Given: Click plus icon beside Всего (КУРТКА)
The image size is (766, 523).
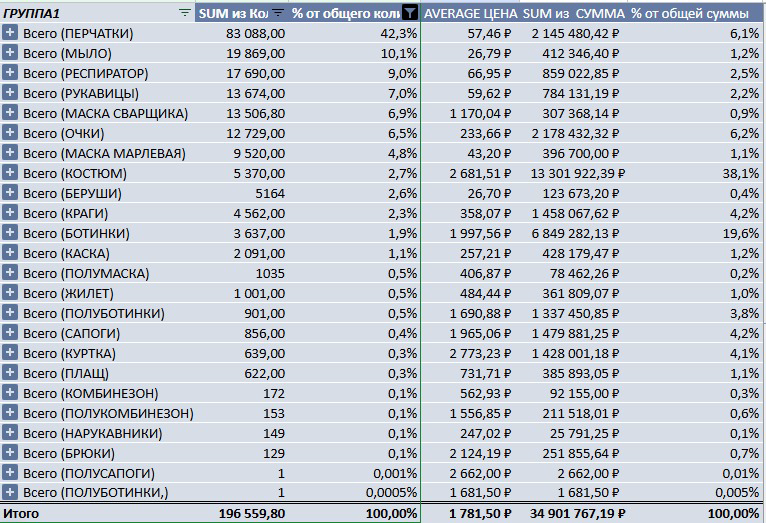Looking at the screenshot, I should 10,353.
